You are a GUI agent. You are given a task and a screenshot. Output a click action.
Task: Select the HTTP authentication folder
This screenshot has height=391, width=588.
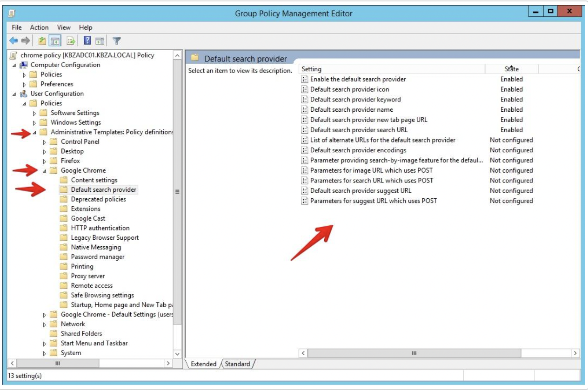(100, 228)
